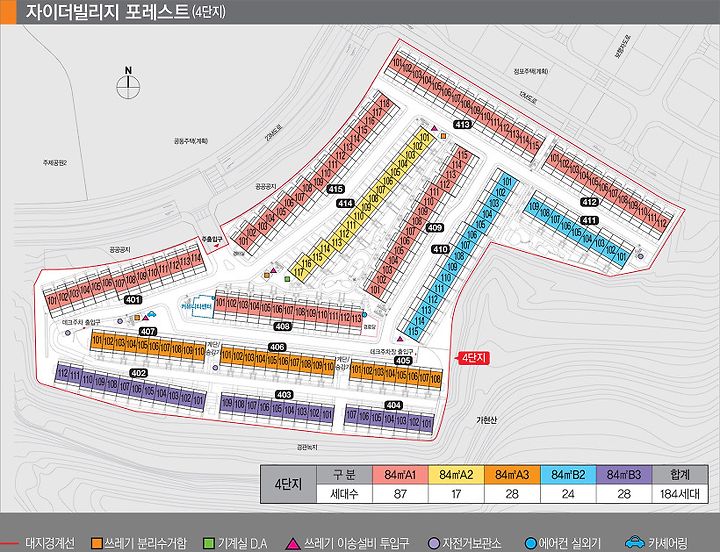Click the pink triangle legend icon
The width and height of the screenshot is (720, 552).
tap(292, 543)
